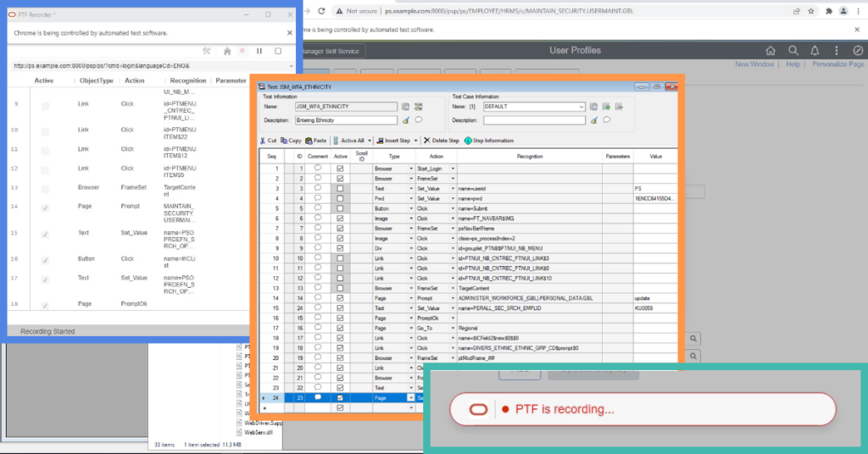Click comment bubble for step seq 2
Image resolution: width=868 pixels, height=454 pixels.
[x=318, y=178]
